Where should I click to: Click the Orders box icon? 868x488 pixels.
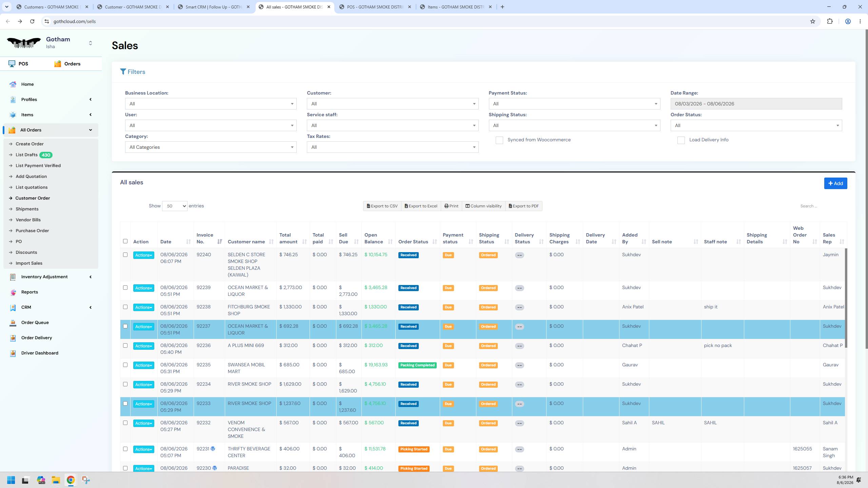pos(58,64)
